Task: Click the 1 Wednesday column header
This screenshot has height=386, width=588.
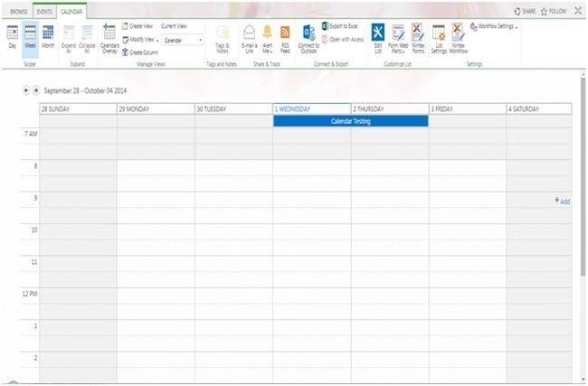Action: [x=311, y=109]
